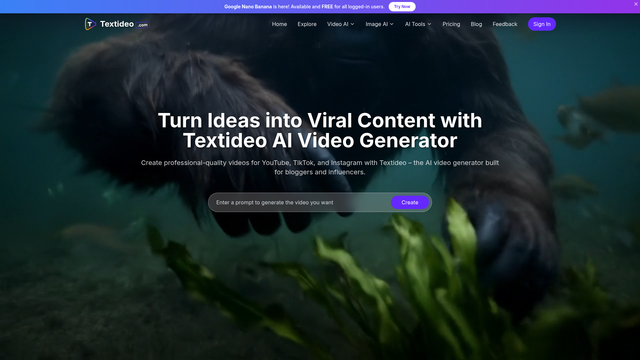Open the Home nav link

(x=279, y=24)
